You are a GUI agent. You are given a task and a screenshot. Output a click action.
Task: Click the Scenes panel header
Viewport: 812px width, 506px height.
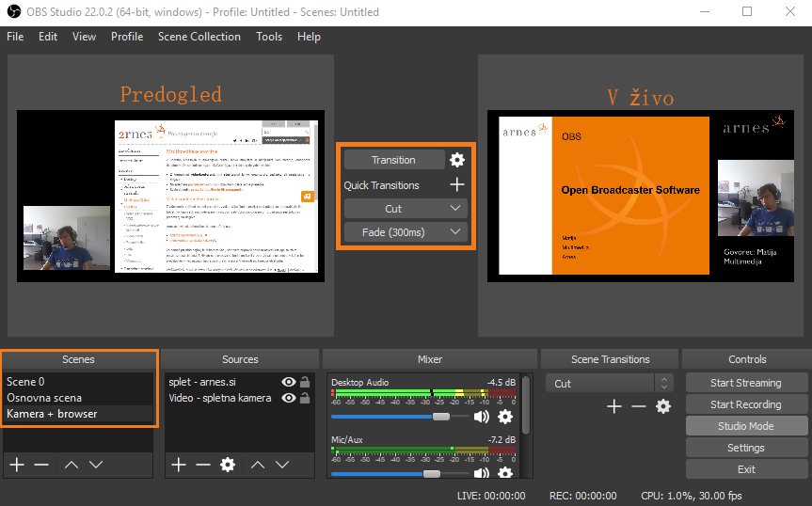tap(79, 359)
